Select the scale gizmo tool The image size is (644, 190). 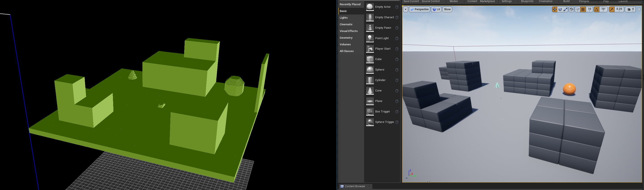(566, 10)
